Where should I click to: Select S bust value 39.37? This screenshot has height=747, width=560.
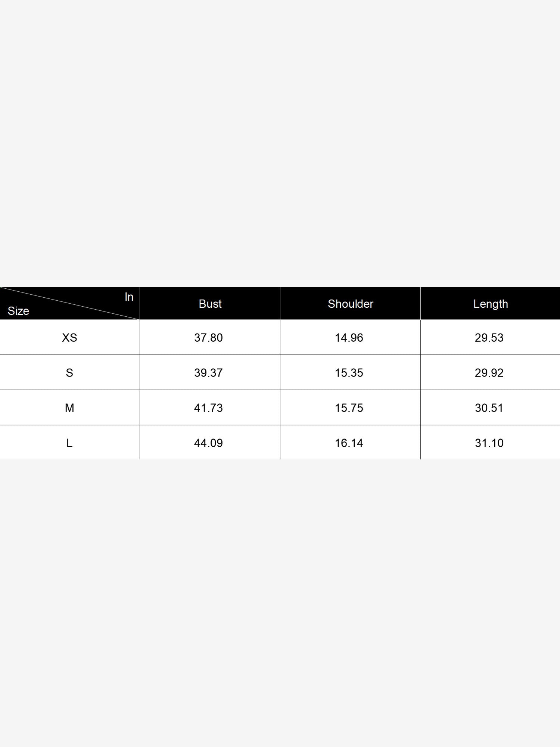click(x=208, y=373)
